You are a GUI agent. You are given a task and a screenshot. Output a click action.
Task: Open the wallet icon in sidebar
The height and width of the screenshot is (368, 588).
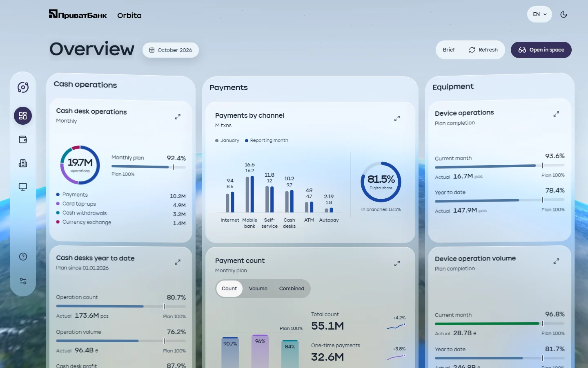tap(23, 139)
